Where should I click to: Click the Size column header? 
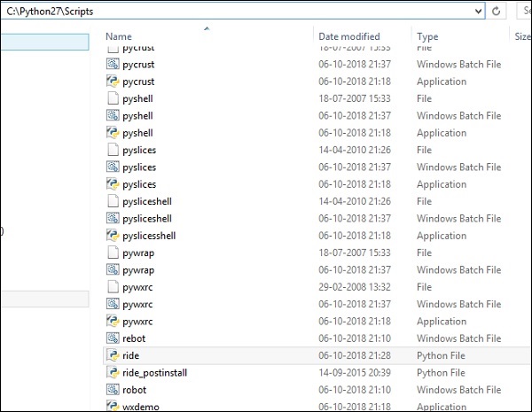coord(522,37)
